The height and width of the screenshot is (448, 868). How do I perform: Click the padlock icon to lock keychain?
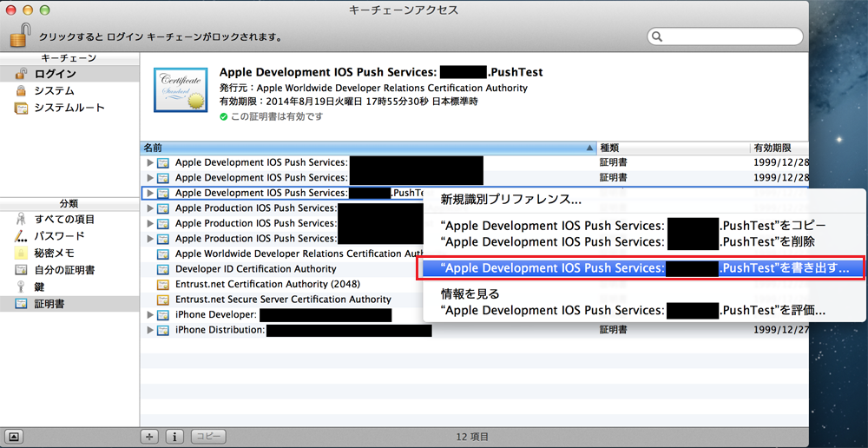pyautogui.click(x=19, y=35)
